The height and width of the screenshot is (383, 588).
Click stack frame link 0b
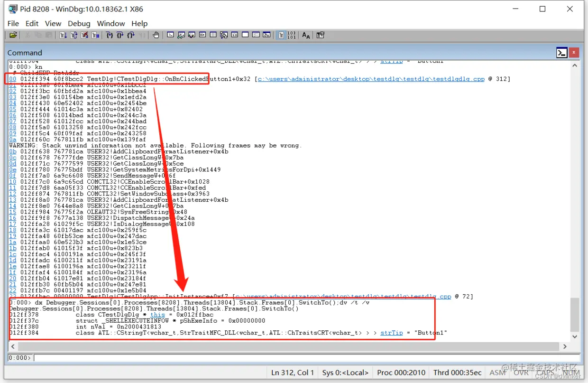tap(13, 151)
